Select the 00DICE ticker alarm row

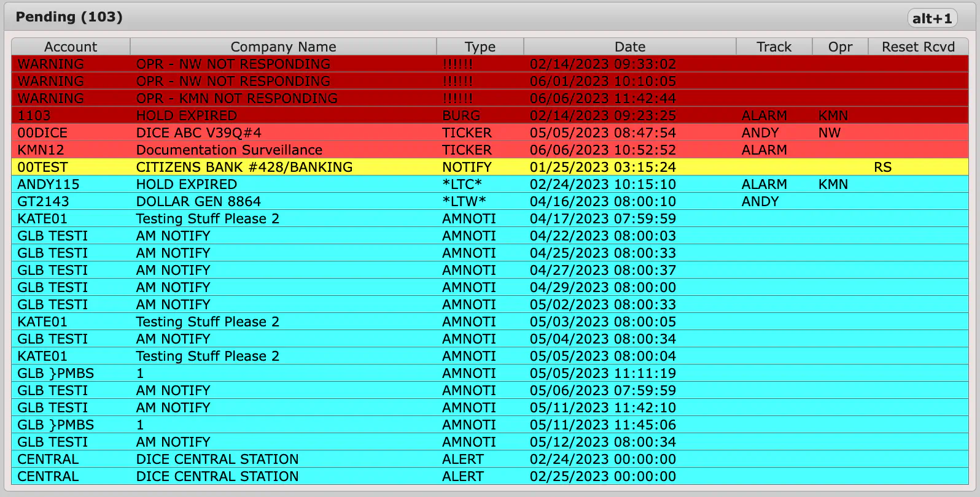click(x=490, y=133)
